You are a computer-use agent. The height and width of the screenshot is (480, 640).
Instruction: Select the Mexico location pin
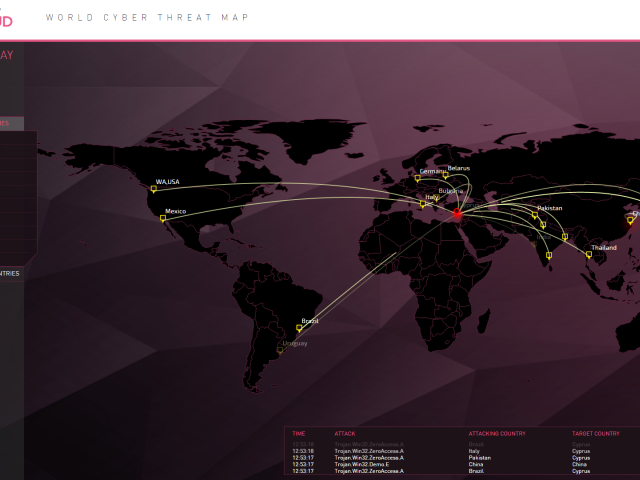click(x=163, y=217)
